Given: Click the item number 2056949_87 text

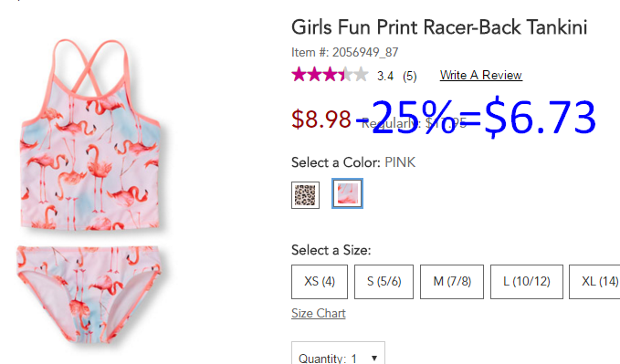Looking at the screenshot, I should pyautogui.click(x=365, y=52).
